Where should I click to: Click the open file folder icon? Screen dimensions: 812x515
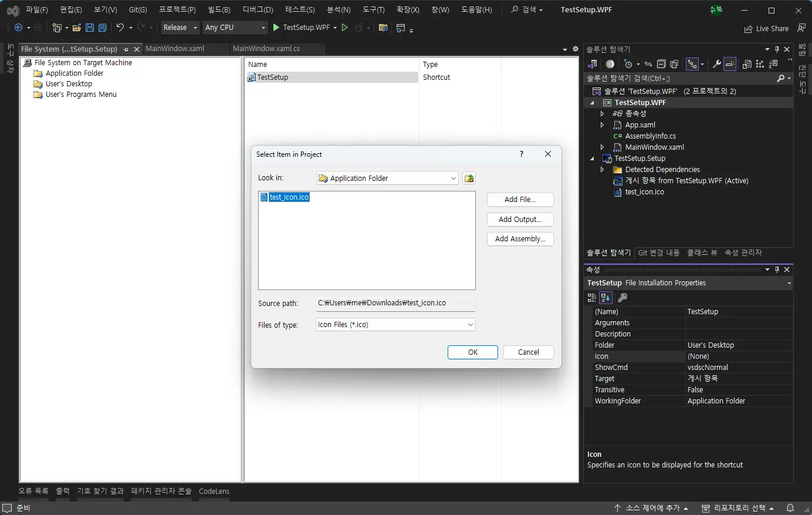(76, 28)
